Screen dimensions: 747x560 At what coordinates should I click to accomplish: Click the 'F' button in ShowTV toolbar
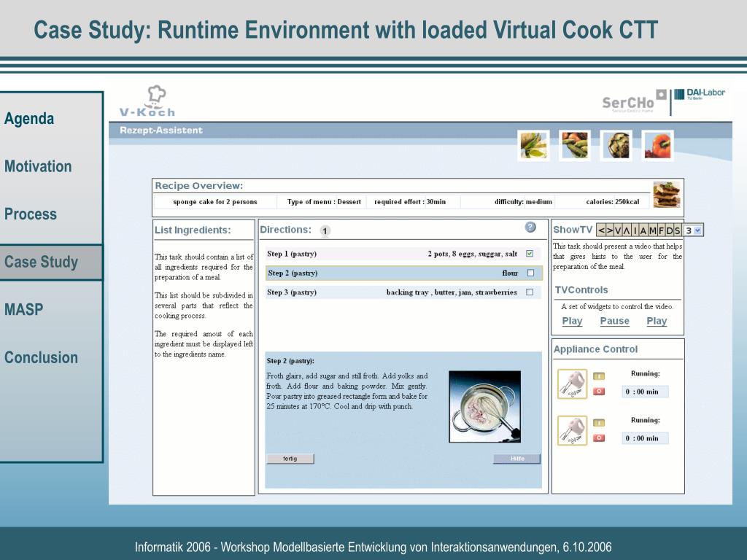[x=661, y=230]
